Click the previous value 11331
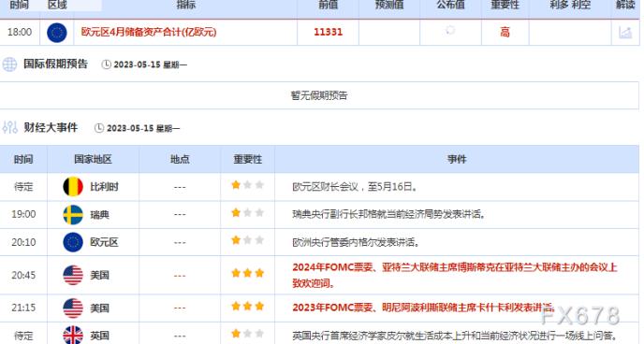The image size is (644, 344). click(x=329, y=32)
